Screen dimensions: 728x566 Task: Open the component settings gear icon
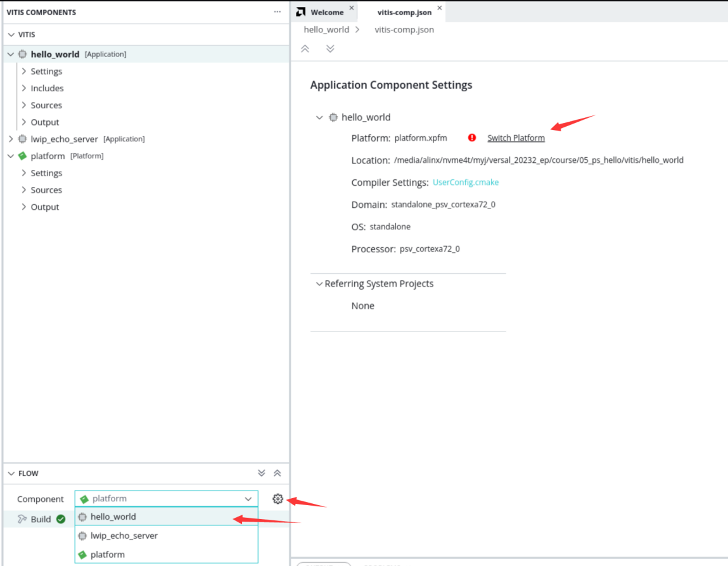(x=278, y=499)
